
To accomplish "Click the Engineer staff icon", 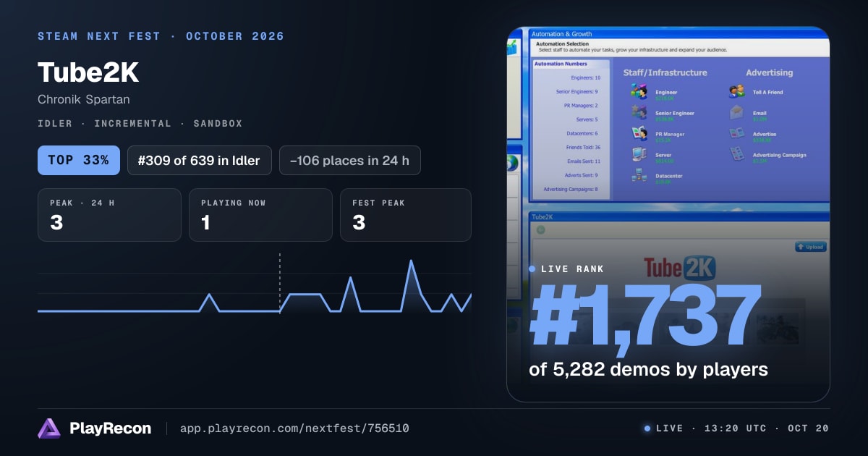I will coord(639,92).
